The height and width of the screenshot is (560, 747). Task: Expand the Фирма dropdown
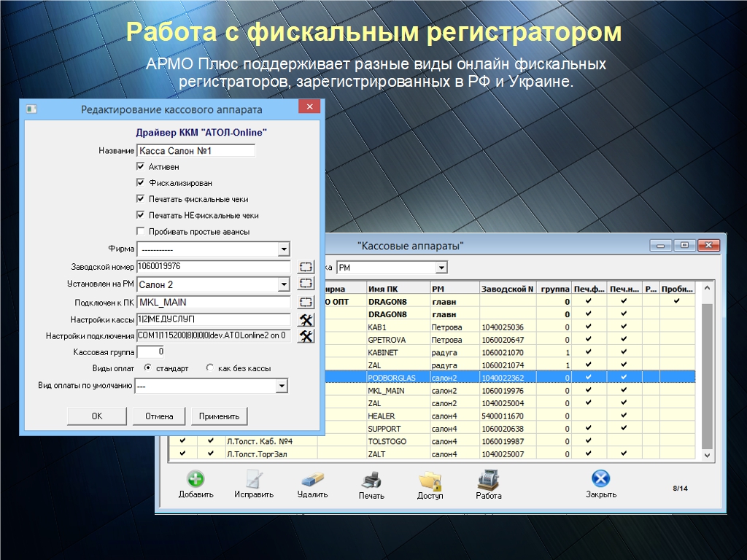click(x=284, y=250)
